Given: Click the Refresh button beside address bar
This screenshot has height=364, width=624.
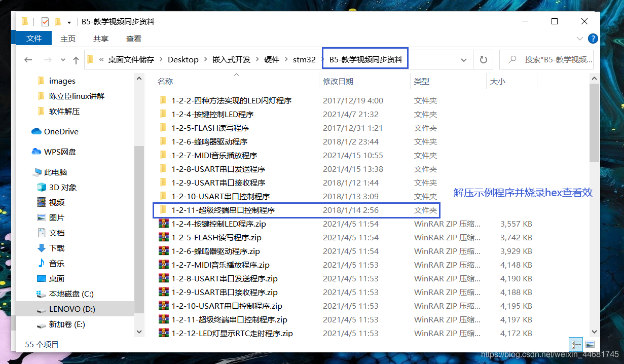Looking at the screenshot, I should 483,60.
